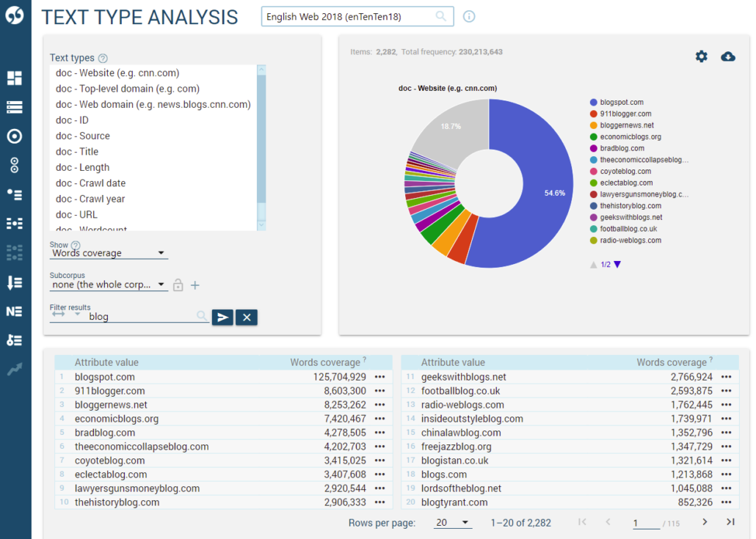Open the Show 'Words coverage' dropdown
This screenshot has height=539, width=756.
(x=109, y=253)
